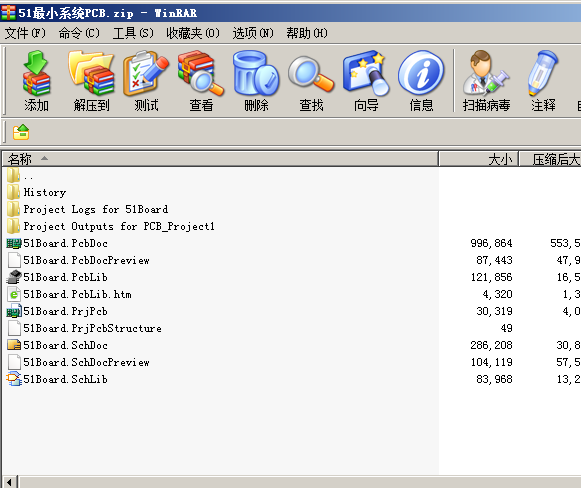Open the Favorites (收藏夹) menu

pyautogui.click(x=193, y=33)
